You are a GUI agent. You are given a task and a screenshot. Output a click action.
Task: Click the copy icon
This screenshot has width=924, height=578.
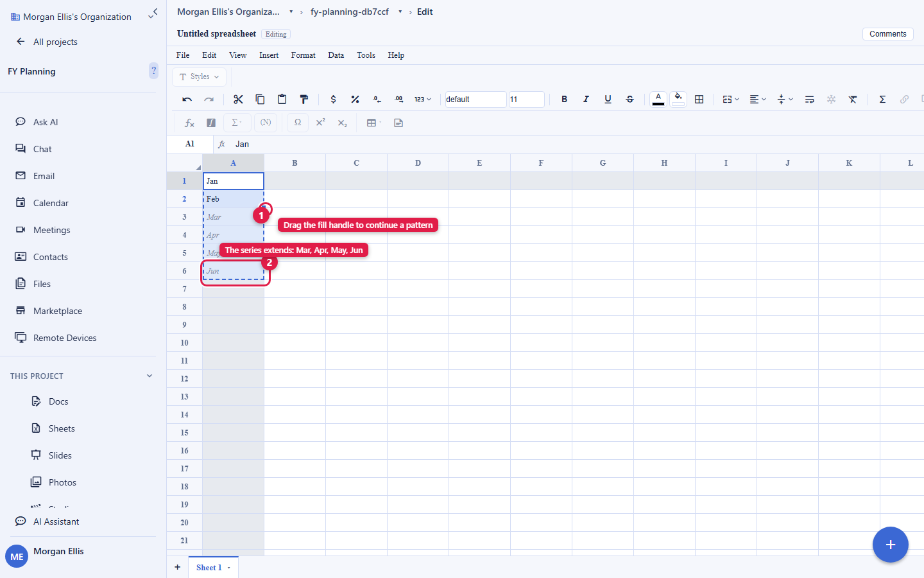pyautogui.click(x=260, y=100)
